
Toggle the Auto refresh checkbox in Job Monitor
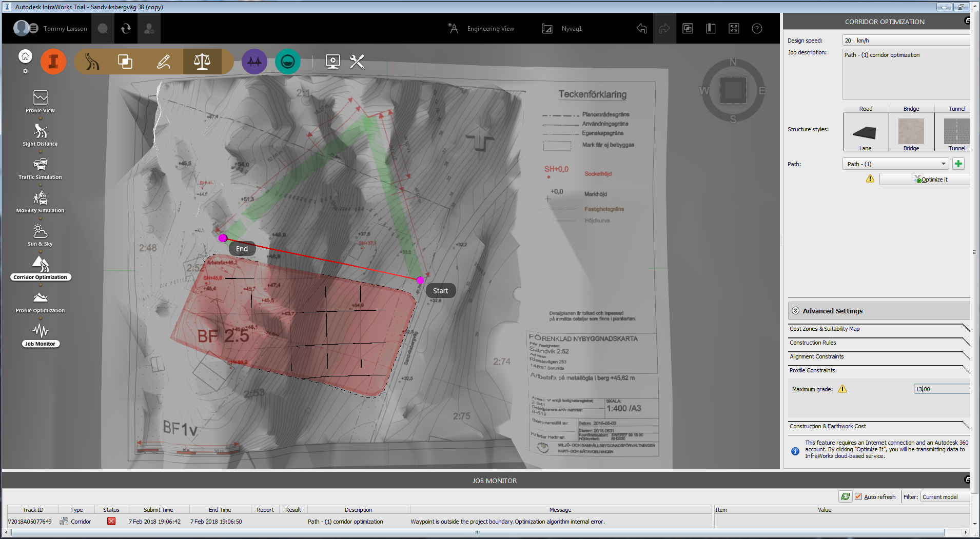click(858, 496)
